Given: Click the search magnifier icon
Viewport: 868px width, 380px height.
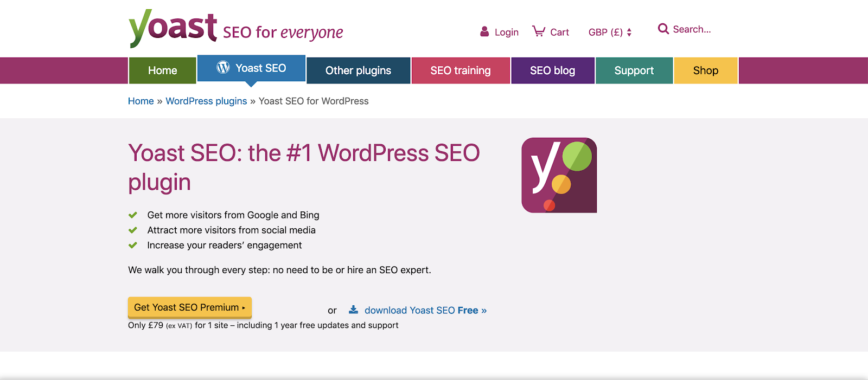Looking at the screenshot, I should (x=663, y=29).
